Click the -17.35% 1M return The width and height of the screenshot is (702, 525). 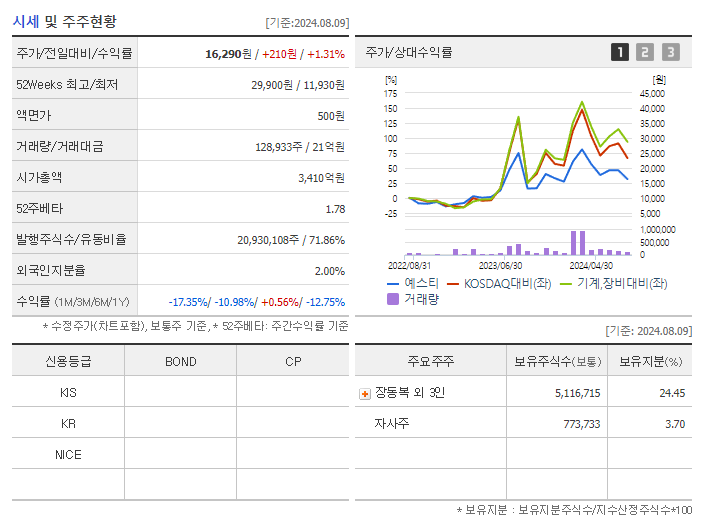point(188,302)
